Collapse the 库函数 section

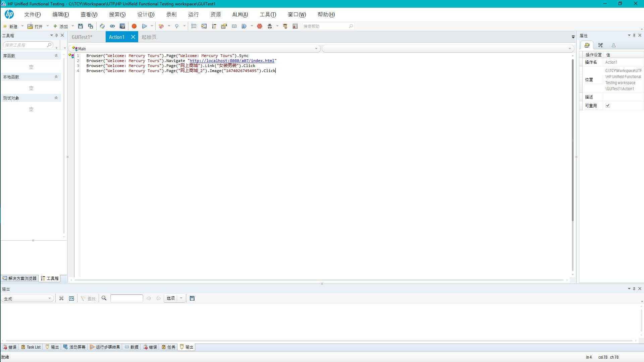click(x=56, y=56)
